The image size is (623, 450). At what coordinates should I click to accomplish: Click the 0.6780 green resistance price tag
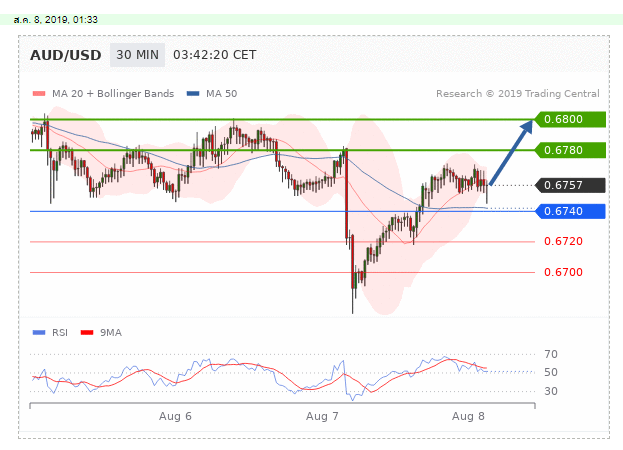570,150
